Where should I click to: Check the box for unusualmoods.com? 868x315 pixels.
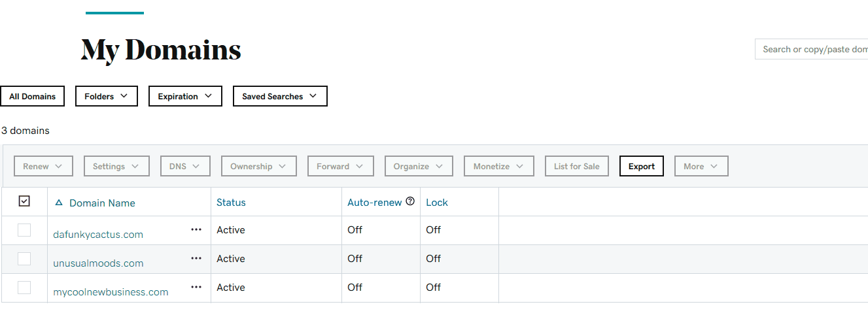tap(24, 258)
